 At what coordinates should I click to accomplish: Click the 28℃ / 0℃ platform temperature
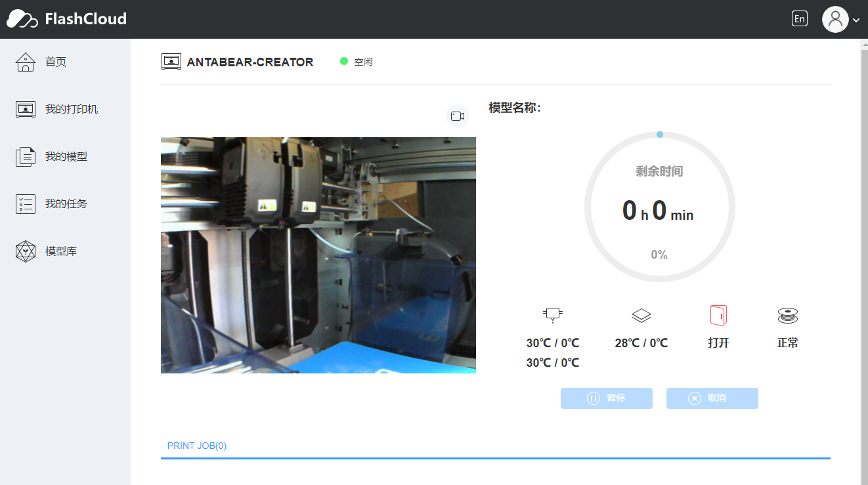(641, 343)
